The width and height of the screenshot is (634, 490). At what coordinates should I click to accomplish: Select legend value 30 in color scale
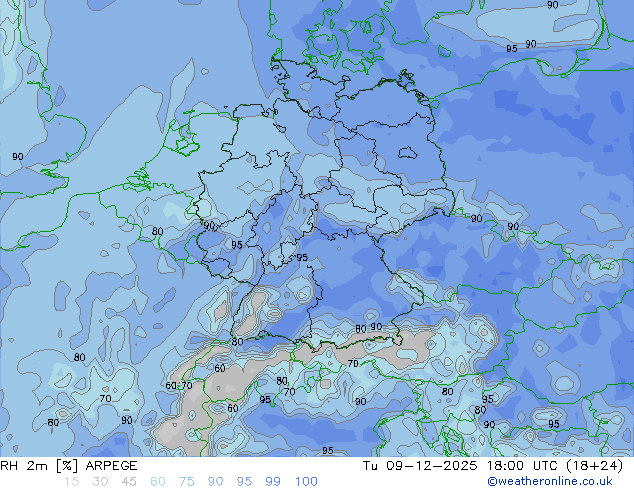[100, 482]
